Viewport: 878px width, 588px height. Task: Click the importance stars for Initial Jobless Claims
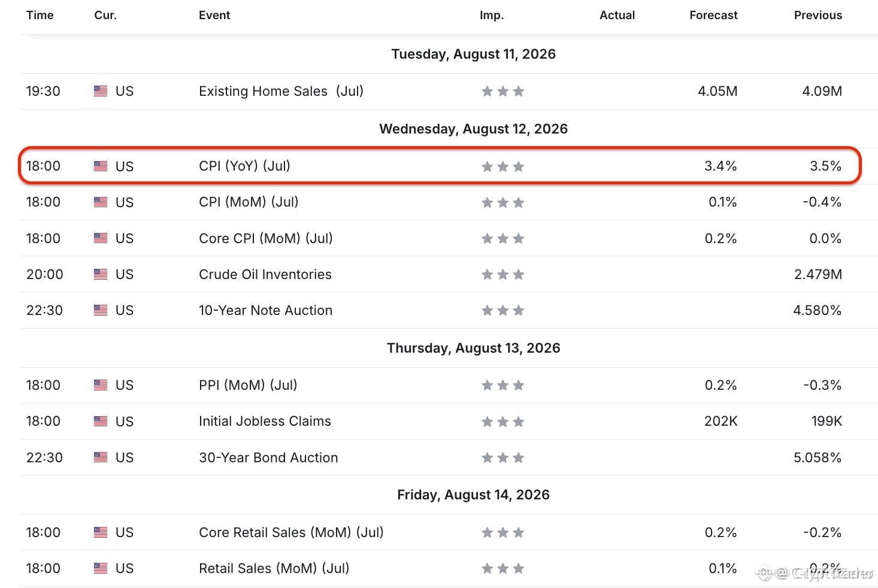[x=503, y=422]
